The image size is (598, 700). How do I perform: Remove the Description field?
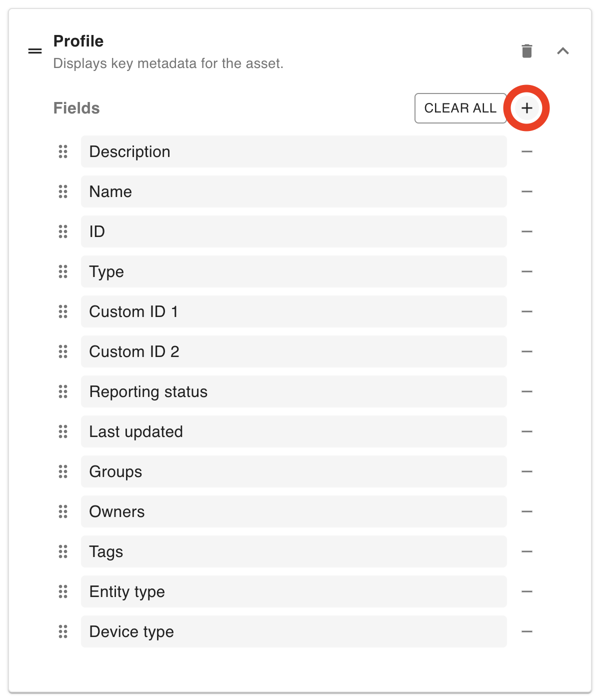coord(526,151)
